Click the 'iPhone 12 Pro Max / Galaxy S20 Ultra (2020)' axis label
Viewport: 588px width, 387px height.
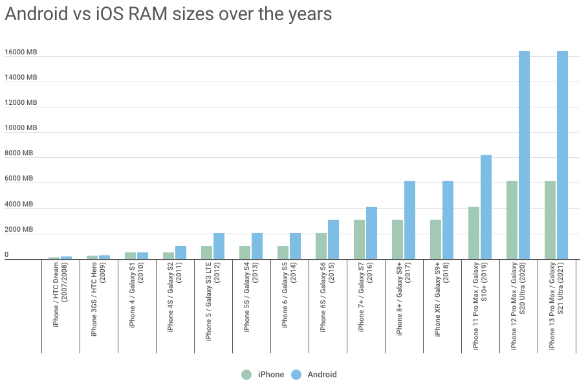coord(518,306)
